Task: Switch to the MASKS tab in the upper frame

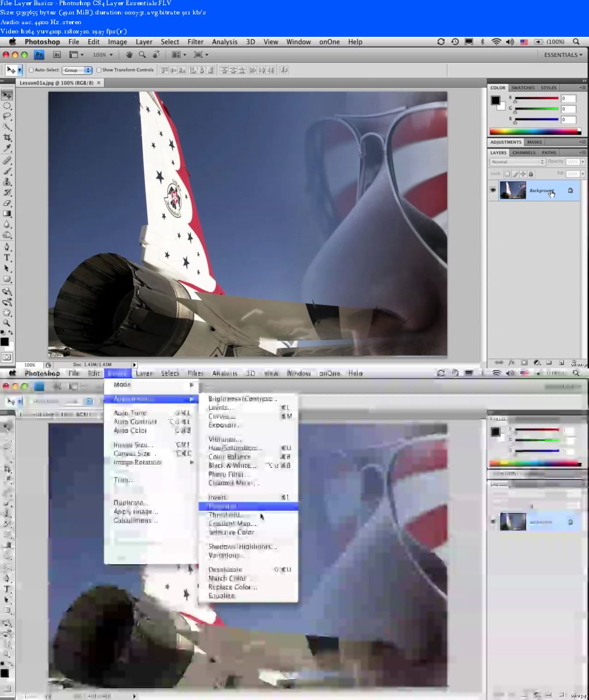Action: tap(534, 142)
